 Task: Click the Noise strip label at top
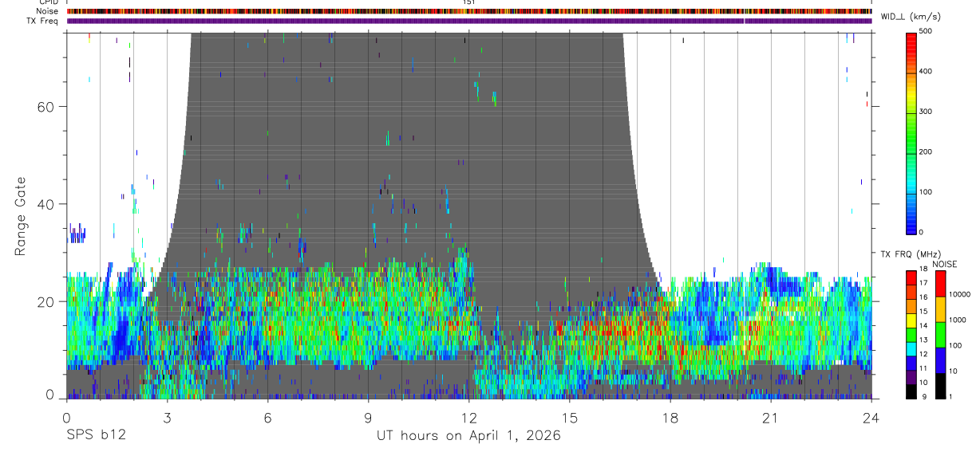coord(48,11)
